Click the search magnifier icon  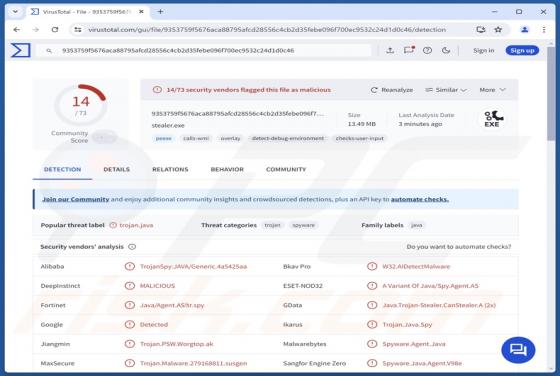(x=49, y=51)
